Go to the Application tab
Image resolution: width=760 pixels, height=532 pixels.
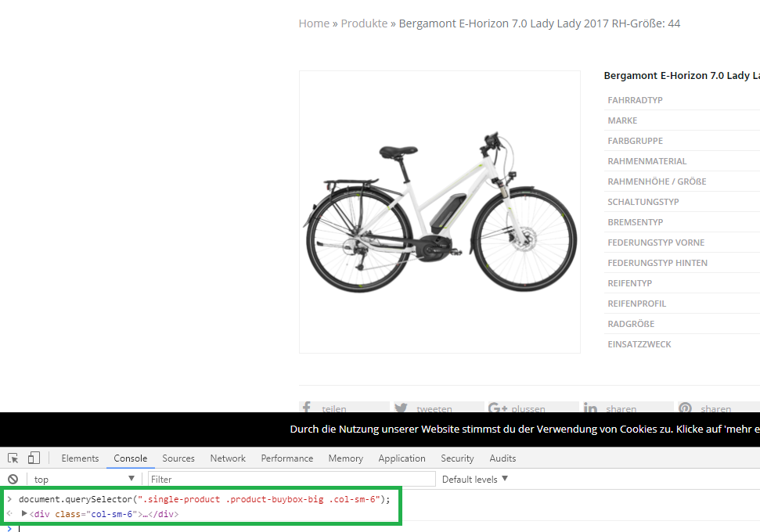coord(402,458)
